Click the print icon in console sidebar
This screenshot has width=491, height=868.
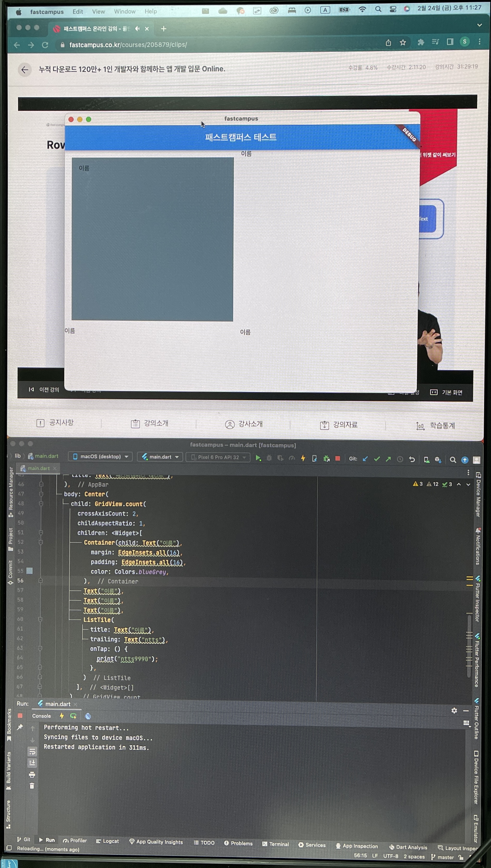32,775
